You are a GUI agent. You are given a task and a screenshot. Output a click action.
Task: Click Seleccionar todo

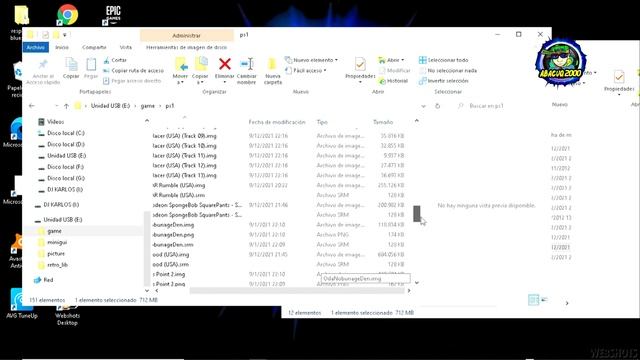pyautogui.click(x=444, y=60)
